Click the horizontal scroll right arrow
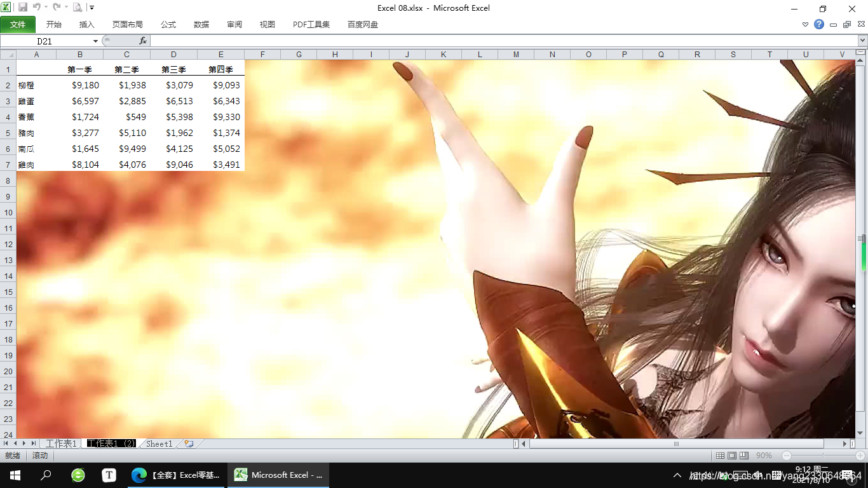 coord(845,444)
